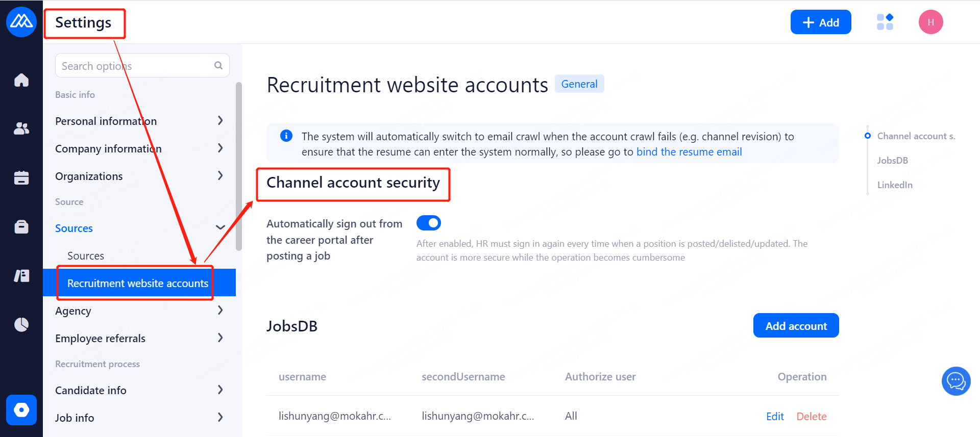Click the user avatar H
The width and height of the screenshot is (980, 437).
(930, 22)
